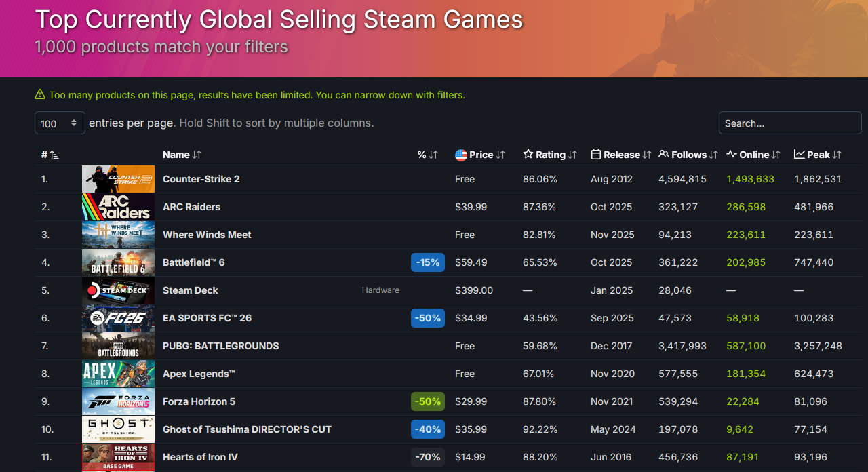Click the warning triangle icon

pos(40,94)
